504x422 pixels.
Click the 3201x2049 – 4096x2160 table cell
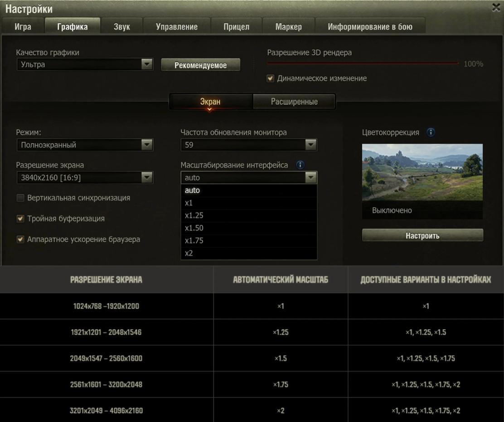click(106, 410)
